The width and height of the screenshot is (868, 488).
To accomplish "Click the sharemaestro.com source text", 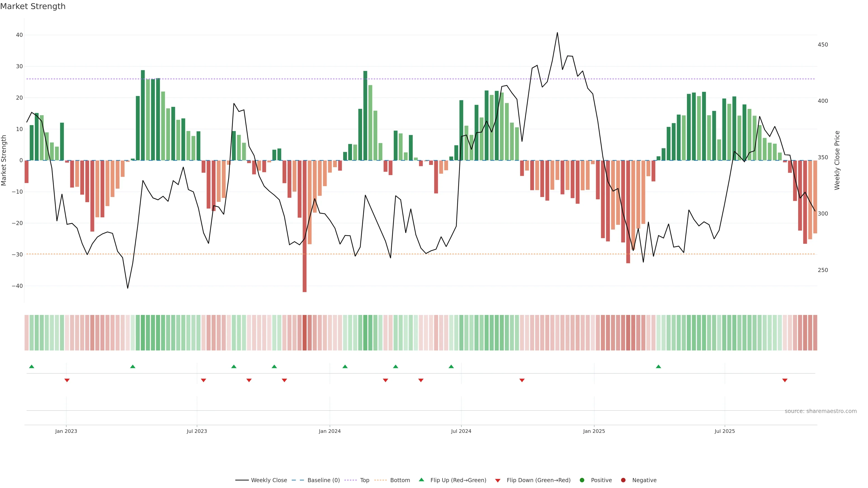I will coord(821,411).
